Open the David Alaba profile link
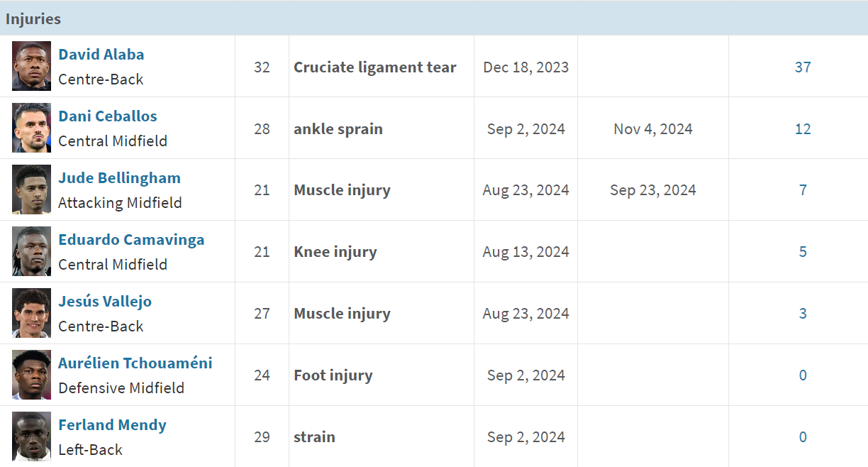The image size is (868, 467). [101, 55]
